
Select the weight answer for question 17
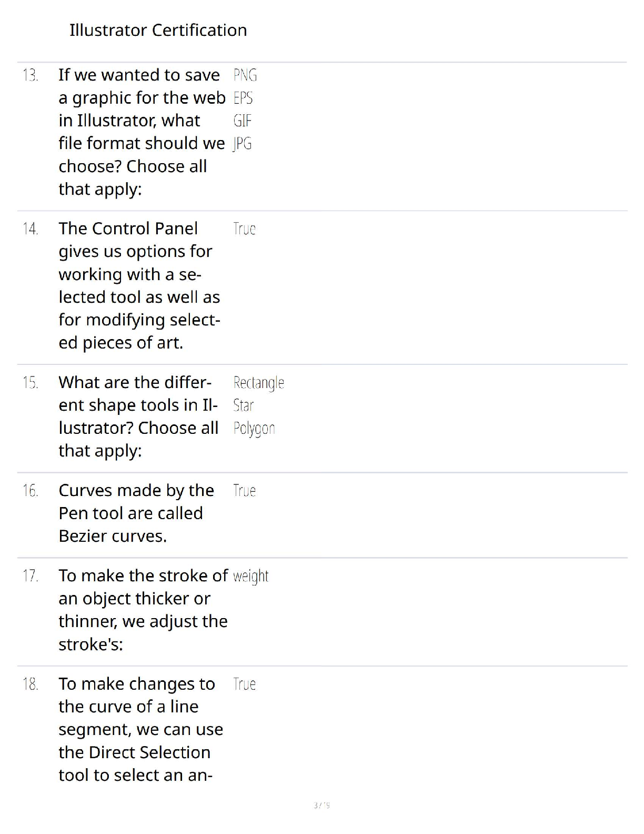click(250, 576)
